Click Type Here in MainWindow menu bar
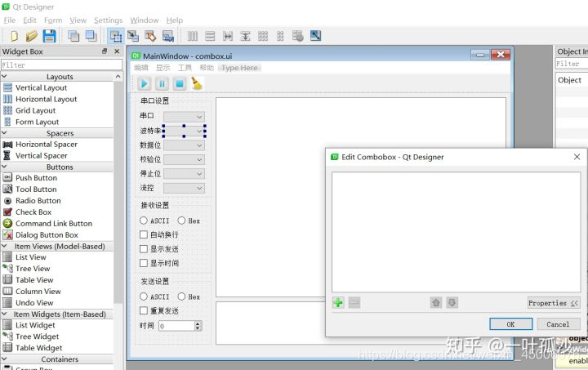588x370 pixels. [x=239, y=68]
